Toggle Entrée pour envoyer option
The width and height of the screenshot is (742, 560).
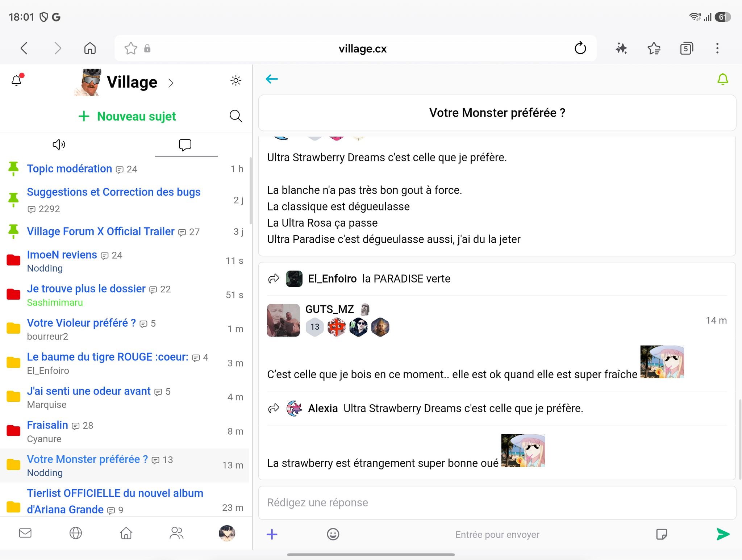[x=497, y=534]
